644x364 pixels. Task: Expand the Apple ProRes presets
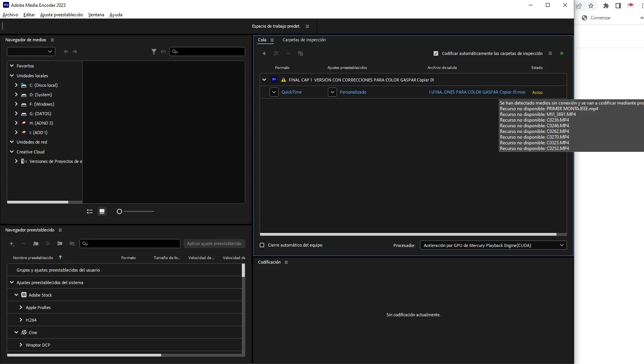21,308
